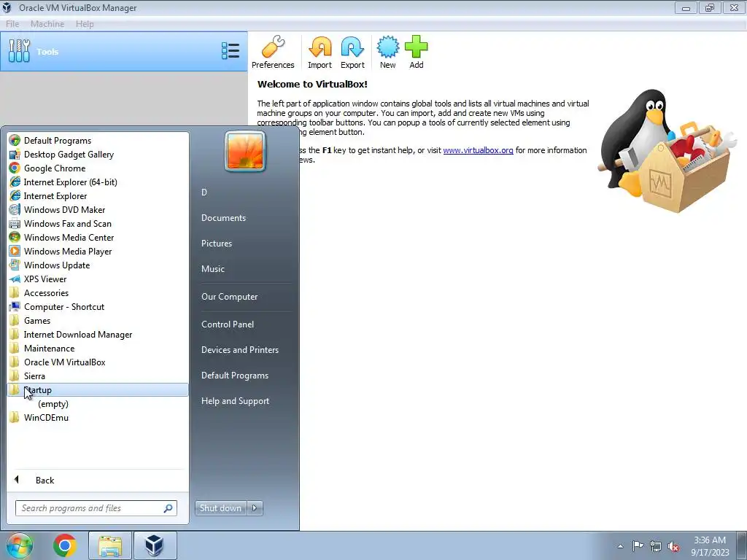Expand the WinCDEmu folder
Image resolution: width=747 pixels, height=560 pixels.
coord(98,418)
